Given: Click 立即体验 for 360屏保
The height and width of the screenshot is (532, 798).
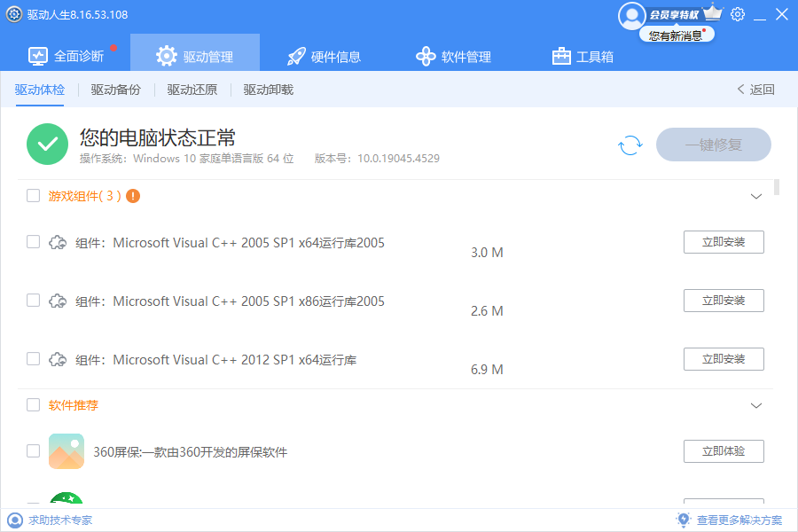Looking at the screenshot, I should (x=724, y=451).
